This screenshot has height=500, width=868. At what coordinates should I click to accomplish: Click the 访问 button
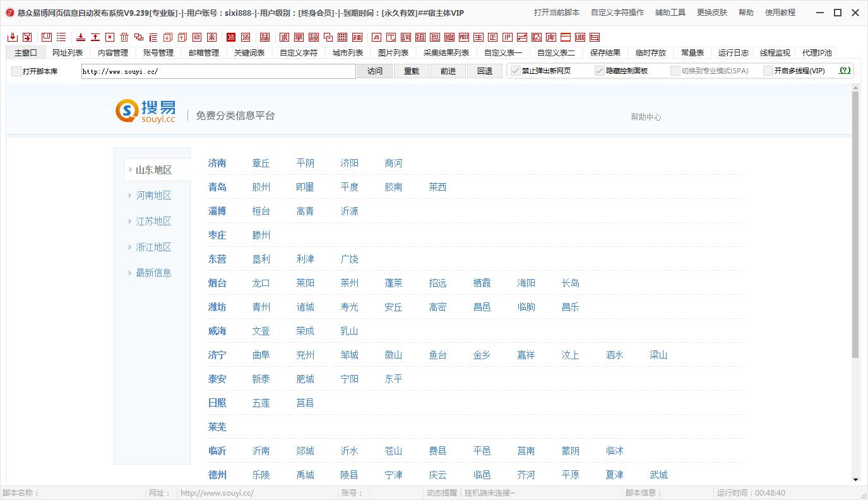click(375, 71)
